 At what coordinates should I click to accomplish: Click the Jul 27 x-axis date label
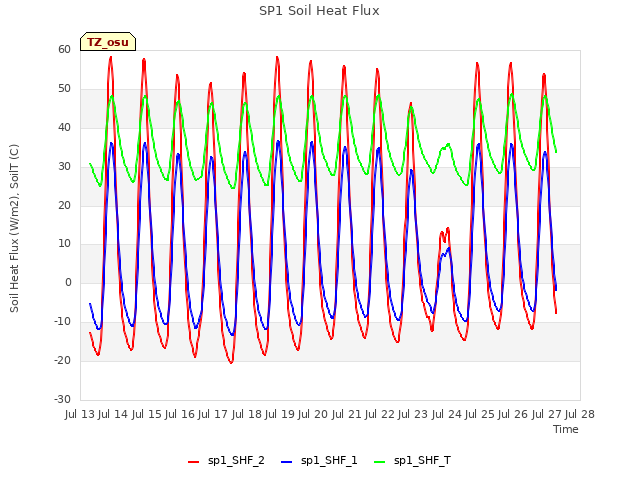pos(547,414)
